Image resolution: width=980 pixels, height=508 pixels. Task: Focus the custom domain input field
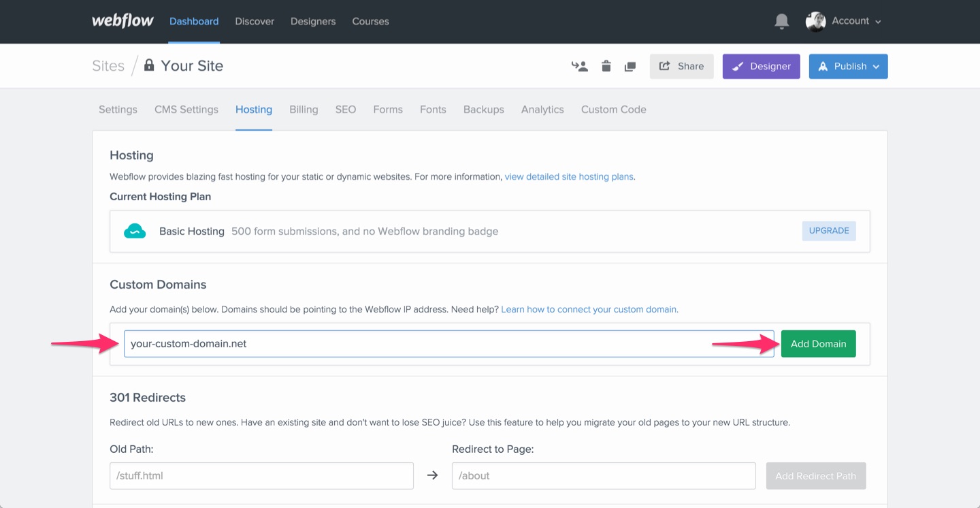click(x=449, y=344)
